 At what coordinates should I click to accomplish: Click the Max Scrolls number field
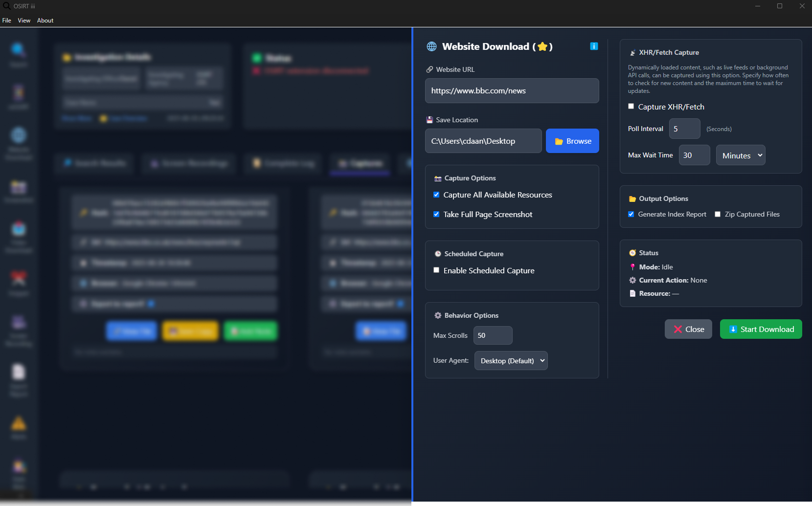tap(493, 335)
